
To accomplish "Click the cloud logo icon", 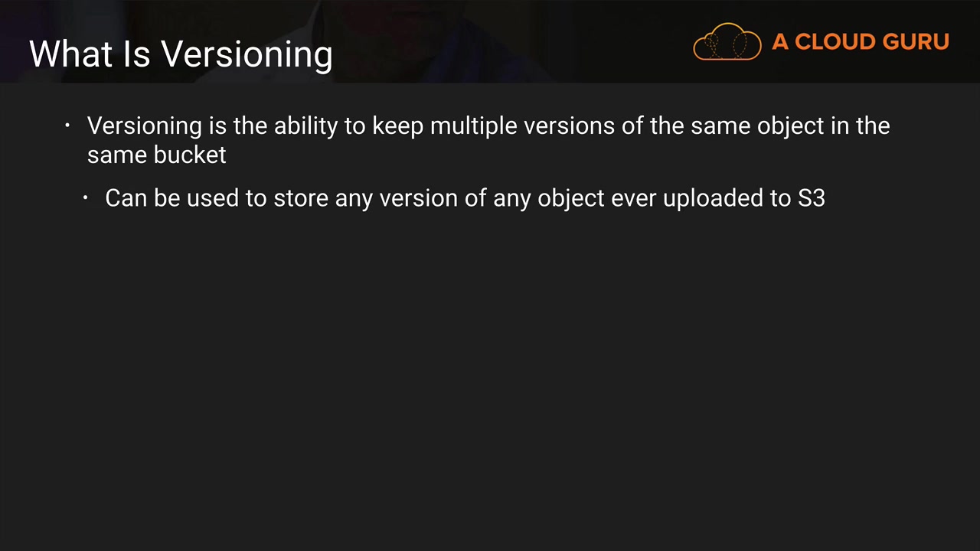I will point(727,42).
